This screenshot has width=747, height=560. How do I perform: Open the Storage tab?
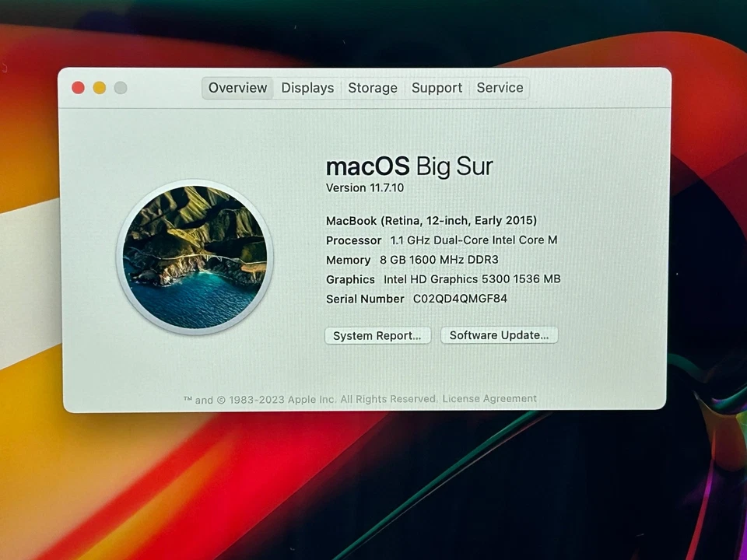(x=373, y=88)
